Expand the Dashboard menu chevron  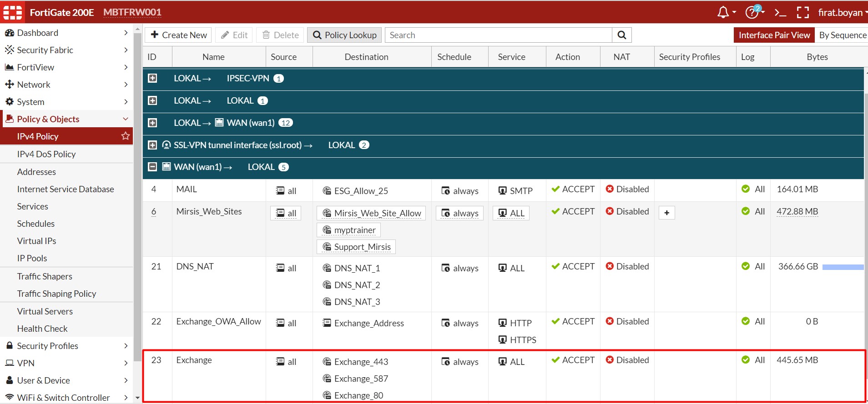126,33
